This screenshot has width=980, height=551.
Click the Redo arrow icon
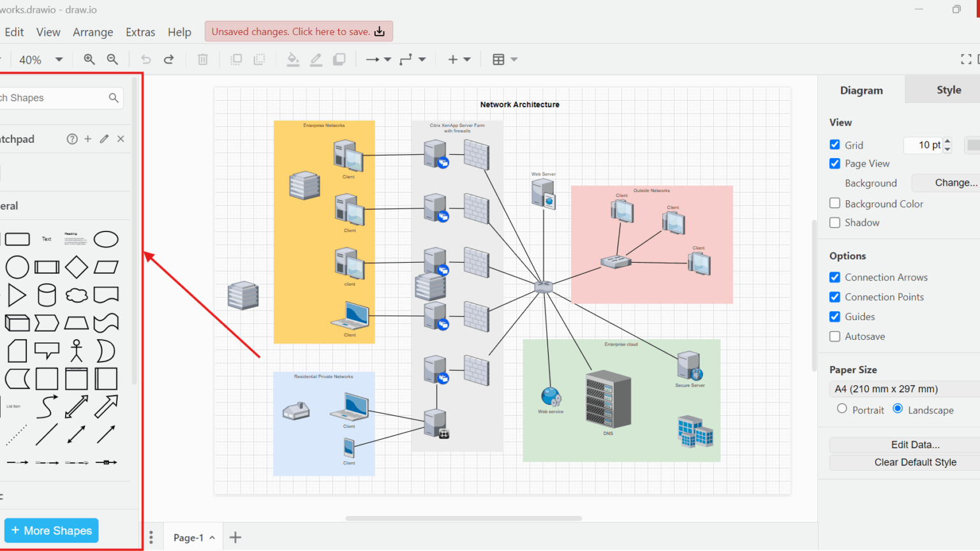tap(169, 59)
